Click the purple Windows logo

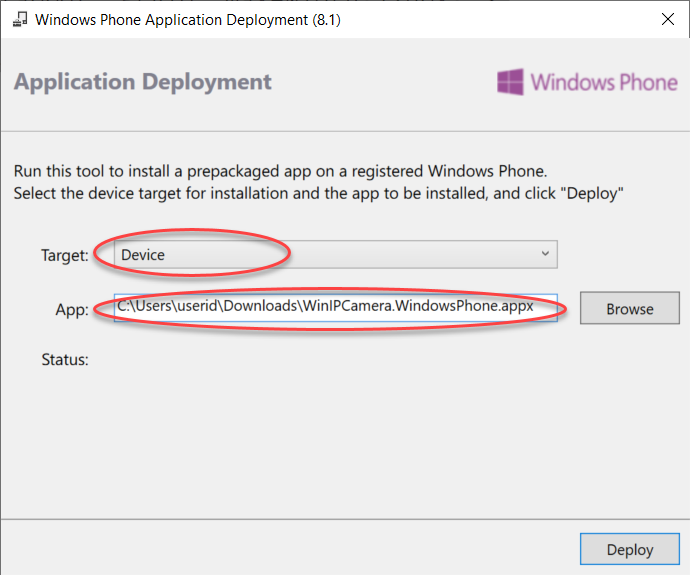tap(510, 82)
